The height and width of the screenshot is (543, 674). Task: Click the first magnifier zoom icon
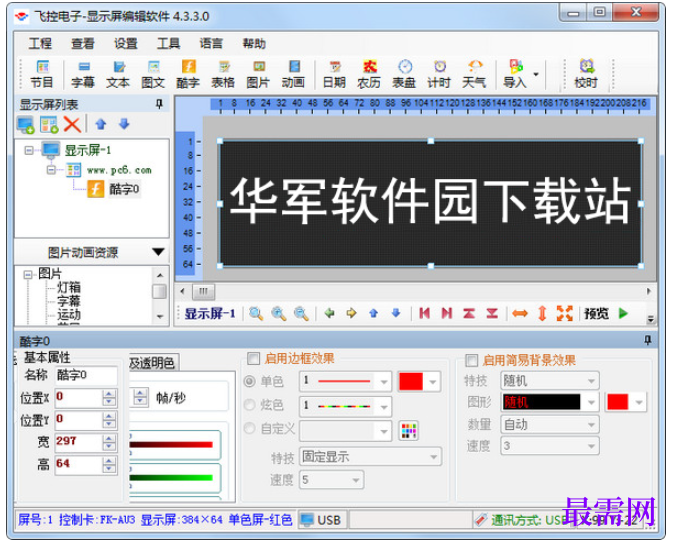coord(256,313)
